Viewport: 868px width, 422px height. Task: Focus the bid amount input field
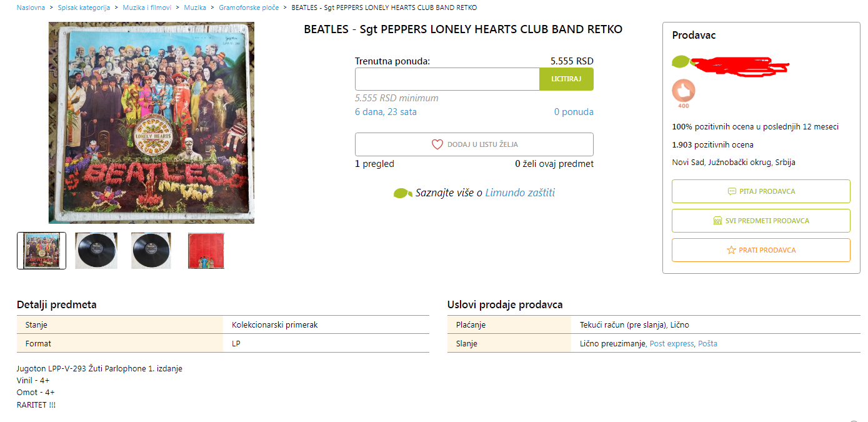[x=447, y=79]
